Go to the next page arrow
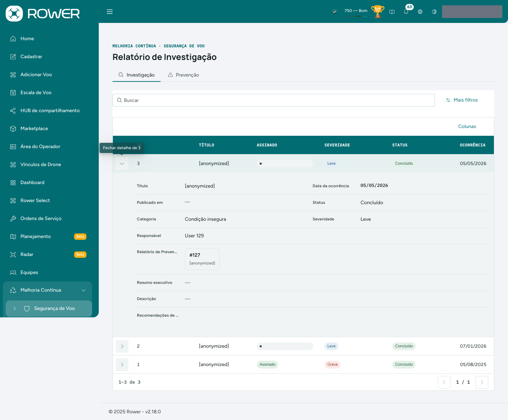This screenshot has width=508, height=420. click(x=482, y=382)
